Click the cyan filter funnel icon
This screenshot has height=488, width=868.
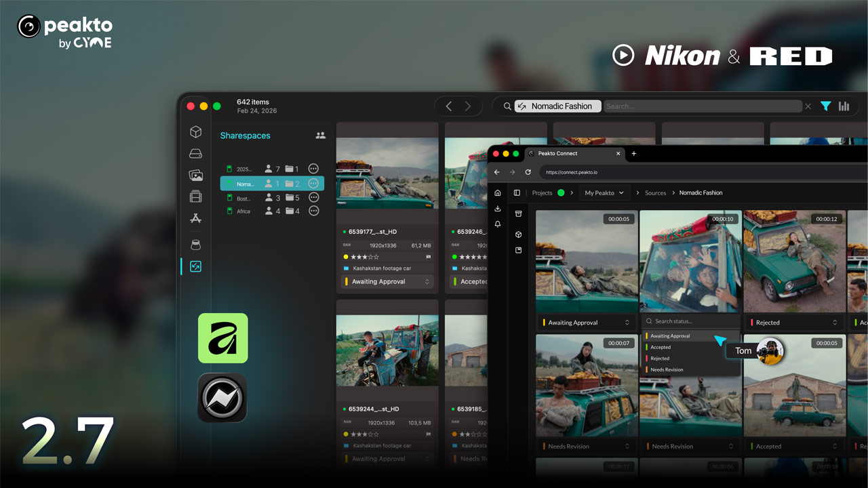pos(825,106)
